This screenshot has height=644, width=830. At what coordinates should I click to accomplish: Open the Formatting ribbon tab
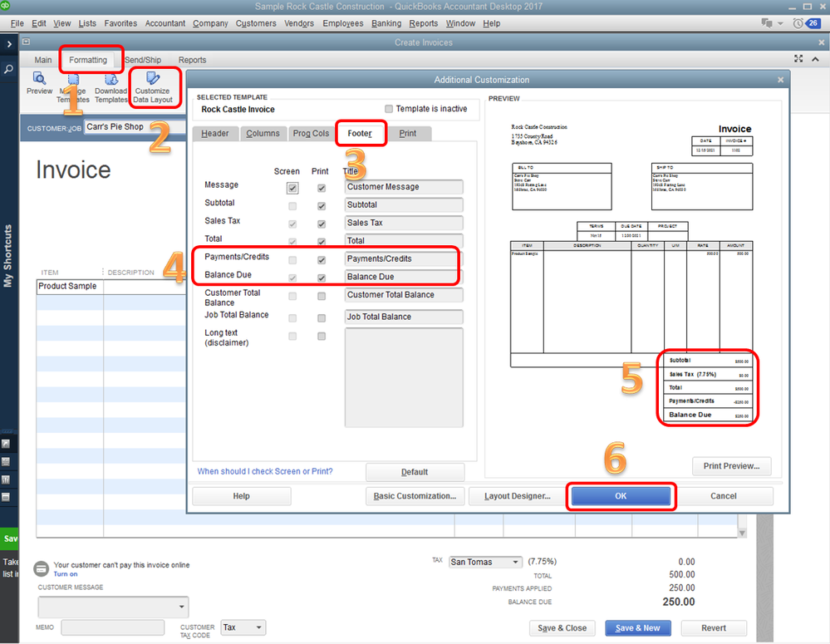click(88, 60)
